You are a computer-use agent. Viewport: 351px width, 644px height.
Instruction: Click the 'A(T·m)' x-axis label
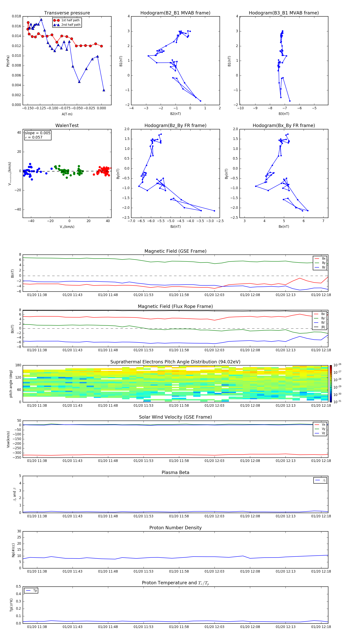[67, 114]
